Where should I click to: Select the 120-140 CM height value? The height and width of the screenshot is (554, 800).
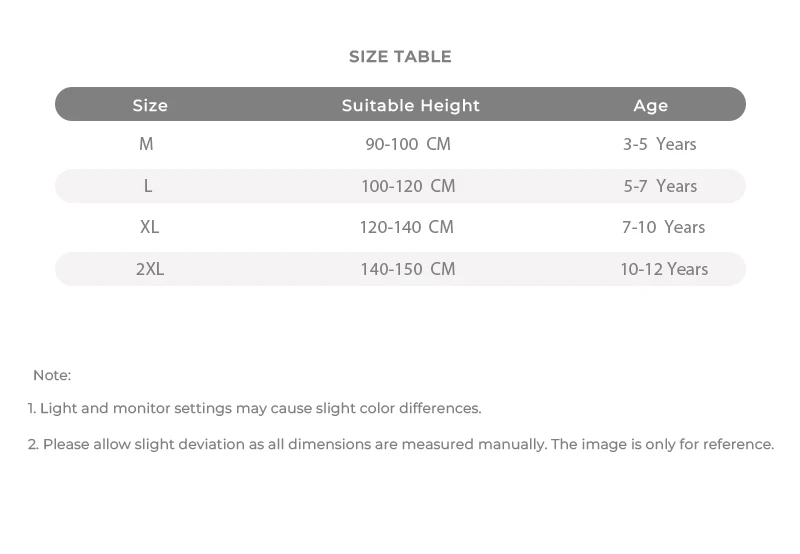(x=407, y=227)
